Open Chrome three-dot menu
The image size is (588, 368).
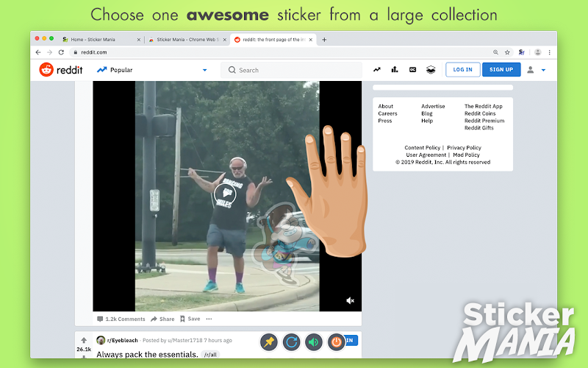549,52
